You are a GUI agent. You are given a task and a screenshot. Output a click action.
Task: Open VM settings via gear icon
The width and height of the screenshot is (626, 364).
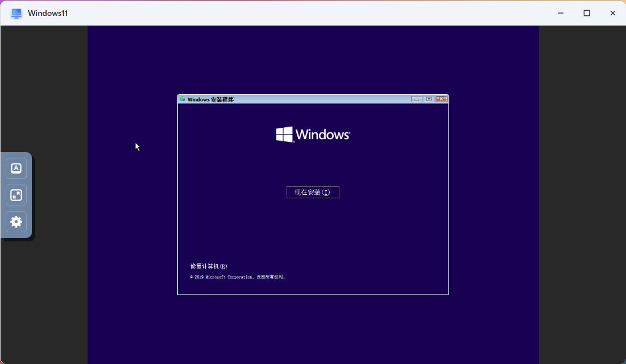point(16,221)
